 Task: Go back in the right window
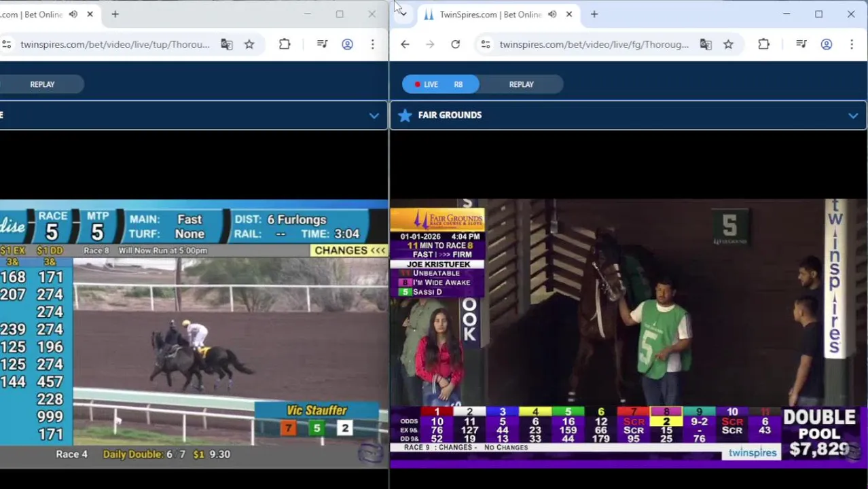tap(405, 44)
